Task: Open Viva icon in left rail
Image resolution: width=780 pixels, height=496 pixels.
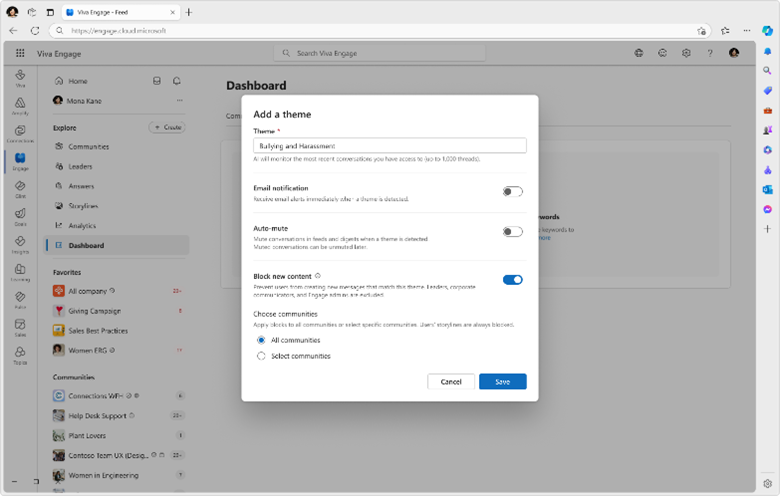Action: coord(20,78)
